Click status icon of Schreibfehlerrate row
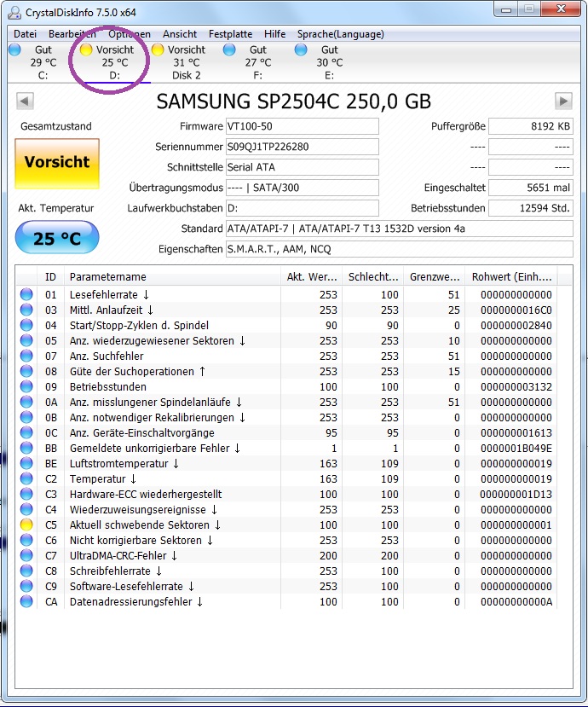 [x=26, y=571]
